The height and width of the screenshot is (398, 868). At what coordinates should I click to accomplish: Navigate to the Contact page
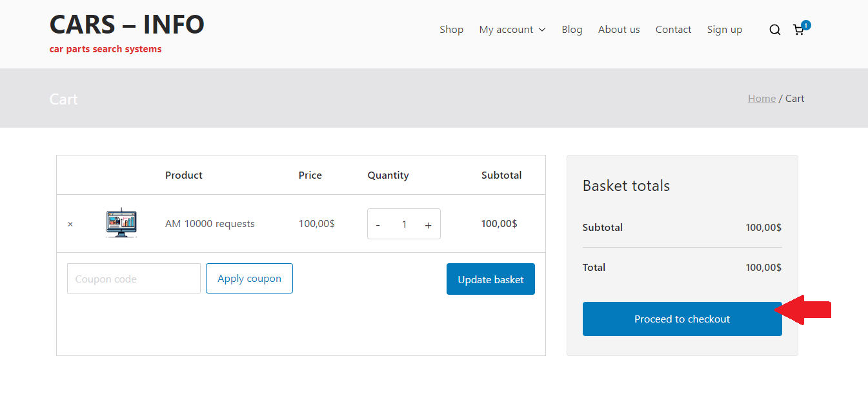(673, 30)
